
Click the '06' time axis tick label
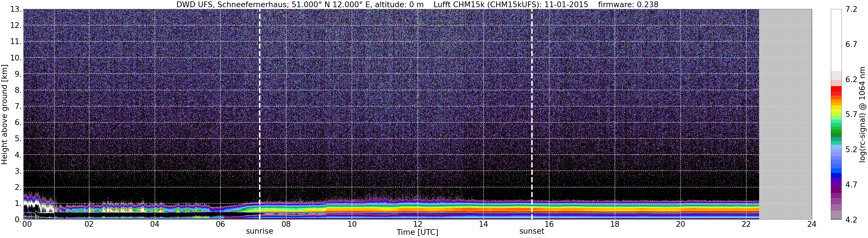click(x=220, y=224)
